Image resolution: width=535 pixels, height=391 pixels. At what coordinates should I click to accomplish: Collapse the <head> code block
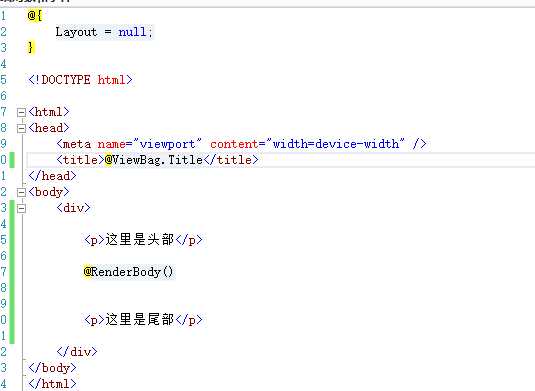click(x=21, y=128)
